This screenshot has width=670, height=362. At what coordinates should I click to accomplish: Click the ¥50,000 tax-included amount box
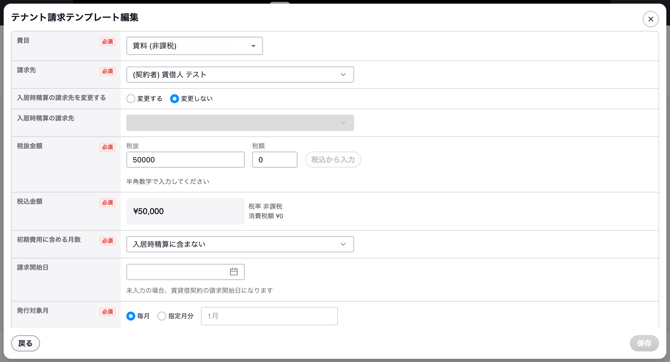point(185,211)
